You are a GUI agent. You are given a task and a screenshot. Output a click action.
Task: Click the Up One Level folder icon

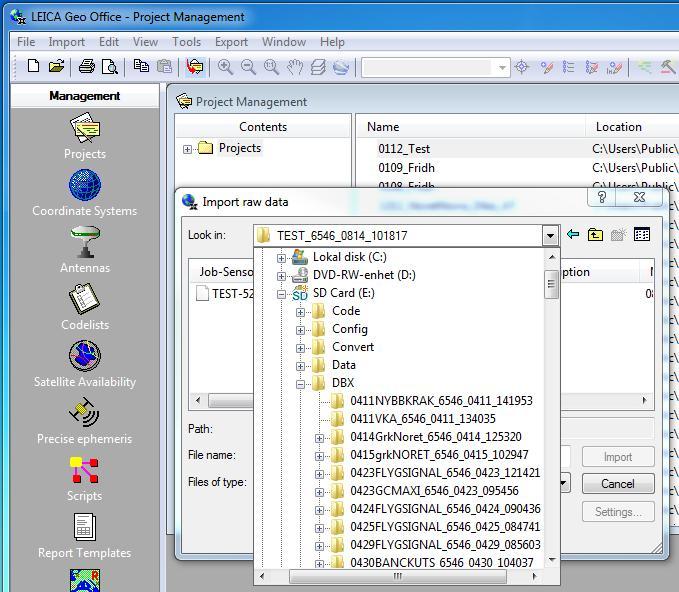pos(595,235)
